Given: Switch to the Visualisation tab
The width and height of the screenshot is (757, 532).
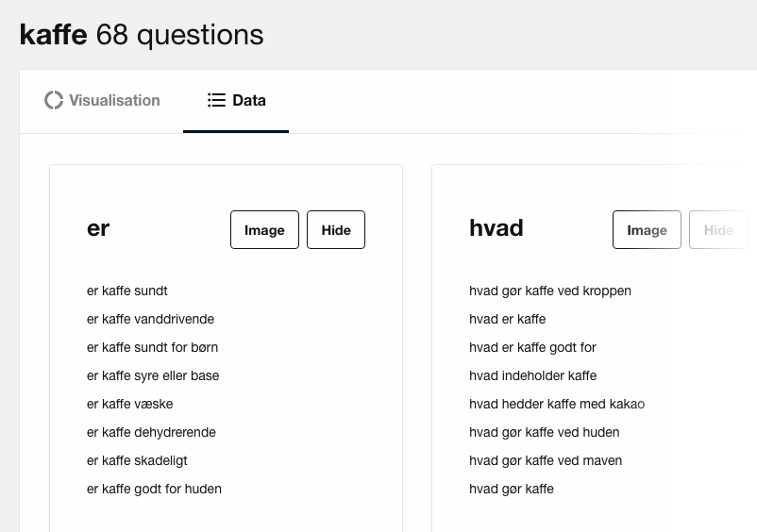Looking at the screenshot, I should pyautogui.click(x=103, y=100).
